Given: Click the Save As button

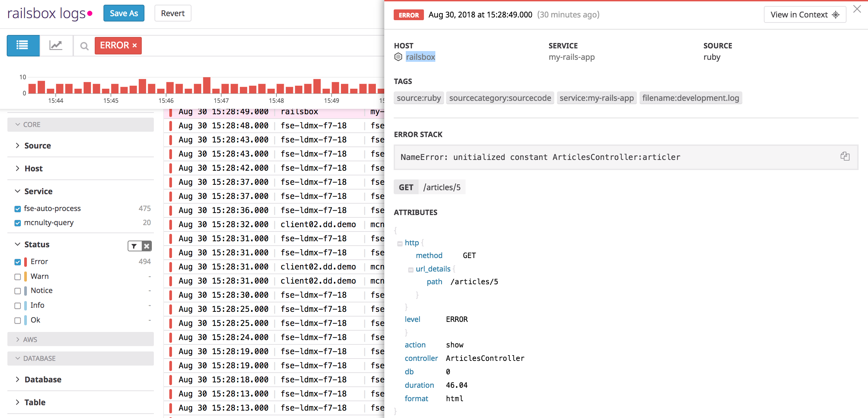Looking at the screenshot, I should [124, 13].
